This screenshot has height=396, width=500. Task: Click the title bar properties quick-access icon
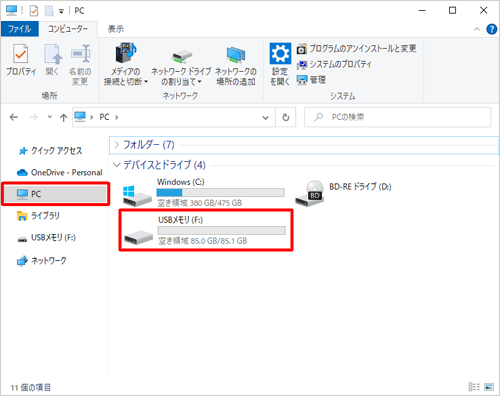pyautogui.click(x=34, y=11)
